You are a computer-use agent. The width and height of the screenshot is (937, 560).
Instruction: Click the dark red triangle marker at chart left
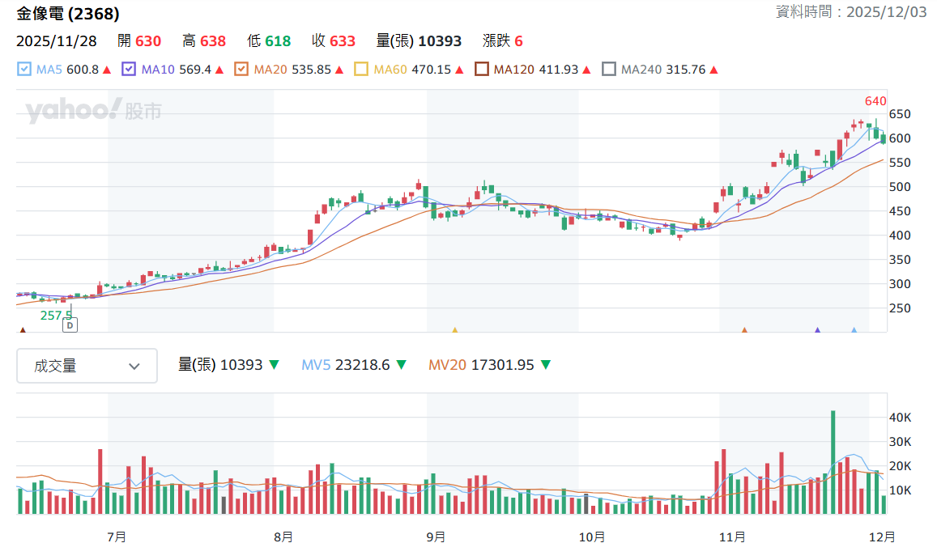(x=23, y=329)
